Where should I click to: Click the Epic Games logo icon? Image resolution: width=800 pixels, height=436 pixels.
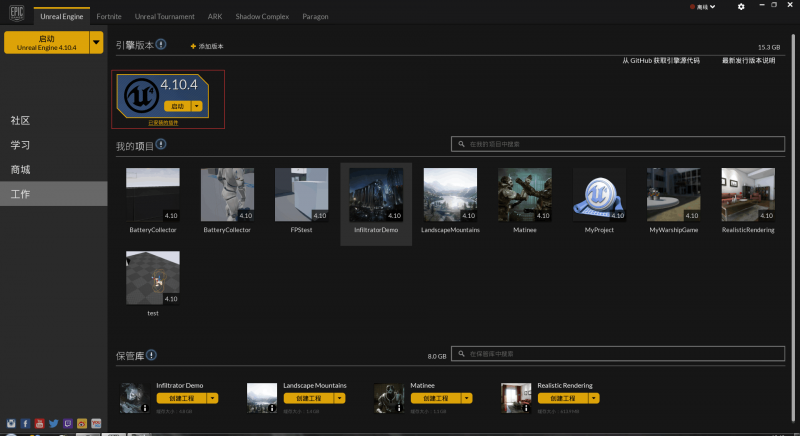coord(17,12)
